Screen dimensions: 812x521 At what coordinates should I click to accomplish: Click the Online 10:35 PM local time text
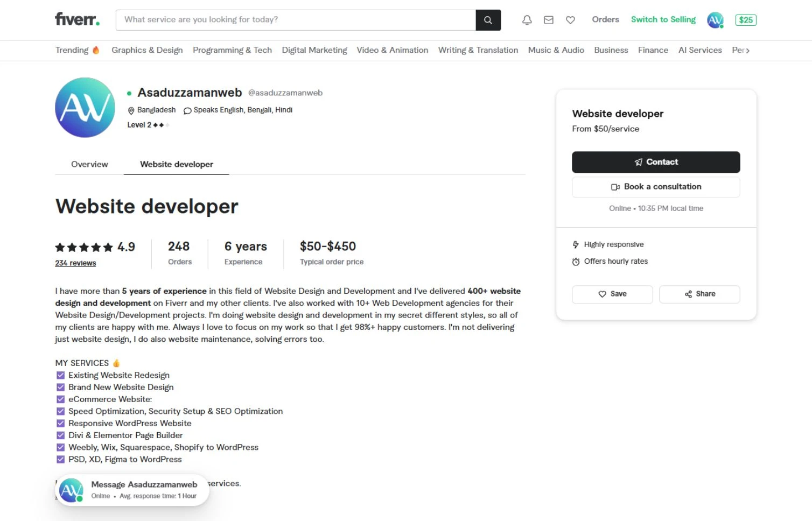point(656,208)
